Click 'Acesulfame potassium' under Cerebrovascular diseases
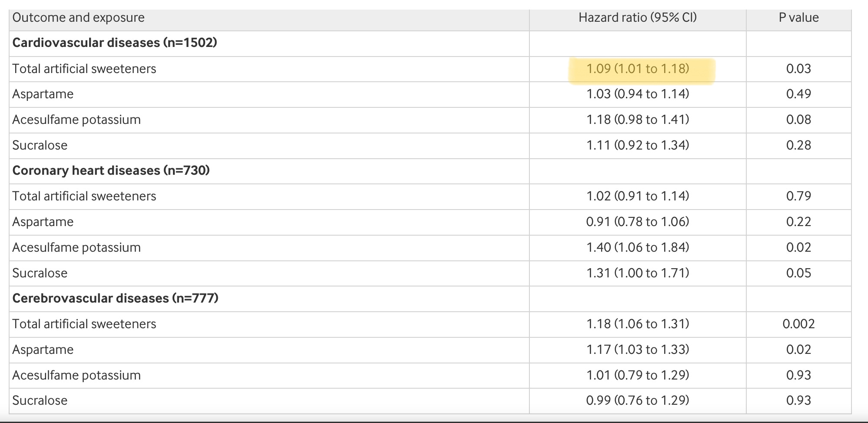Screen dimensions: 868x423 pos(76,375)
